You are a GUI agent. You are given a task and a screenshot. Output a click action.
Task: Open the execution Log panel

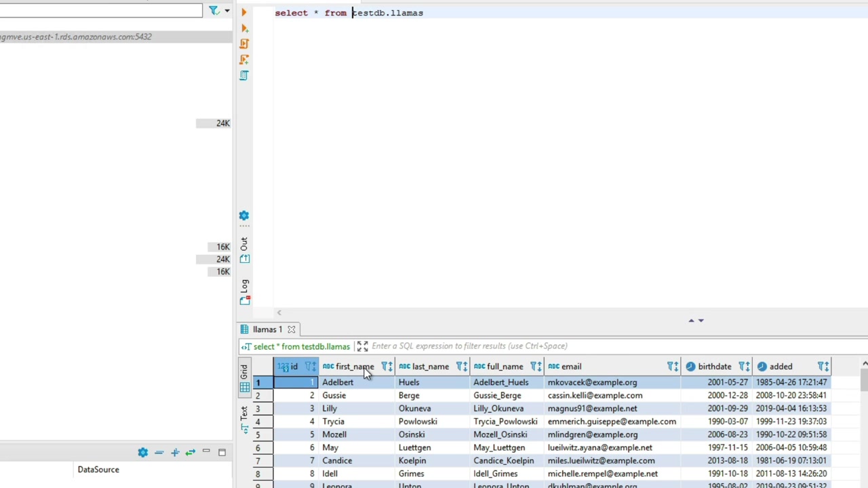pos(244,300)
